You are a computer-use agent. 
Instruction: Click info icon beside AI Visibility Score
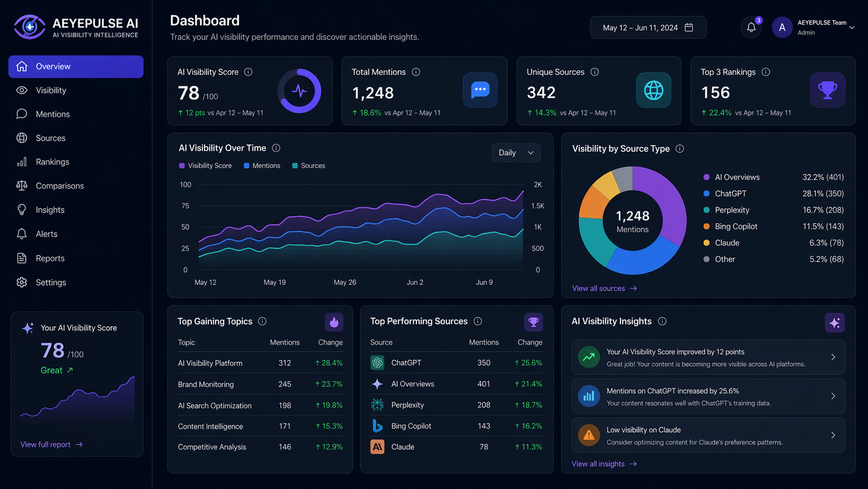point(248,72)
